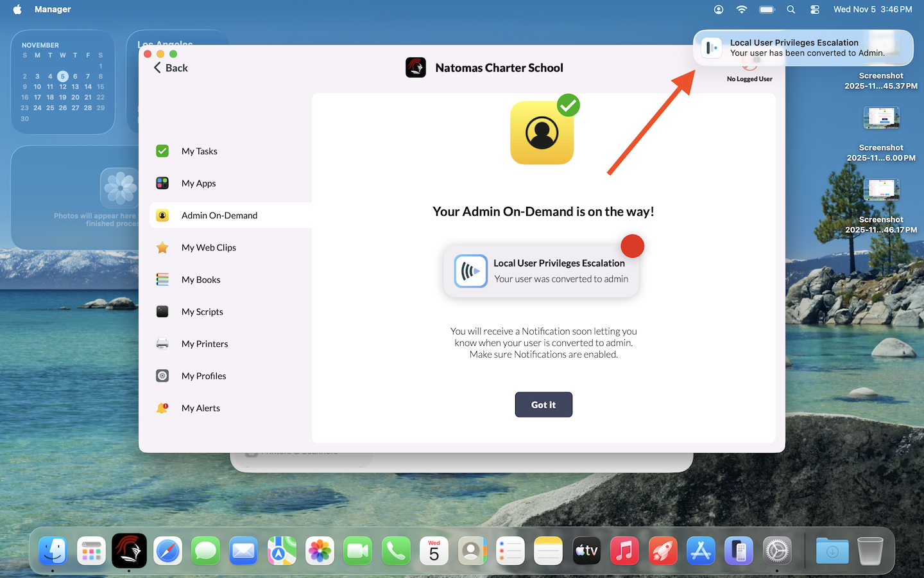Open the Apple menu
This screenshot has height=578, width=924.
tap(17, 9)
